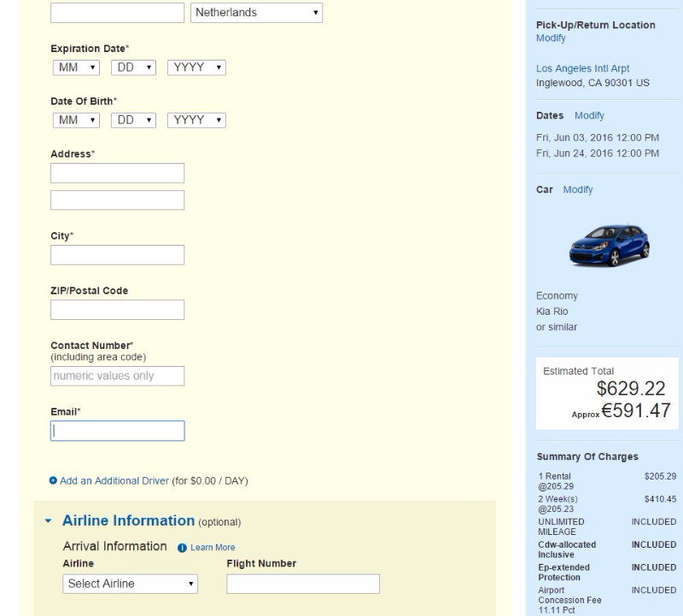Click the Contact Number input field
This screenshot has width=683, height=616.
pyautogui.click(x=117, y=375)
